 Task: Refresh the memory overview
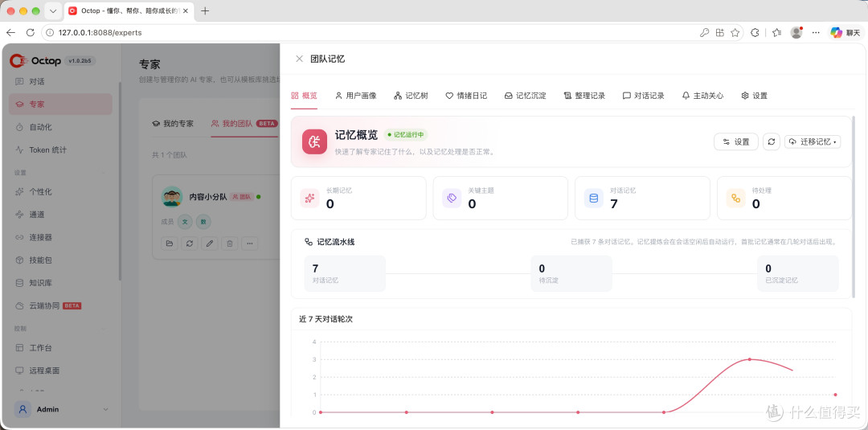pyautogui.click(x=771, y=141)
